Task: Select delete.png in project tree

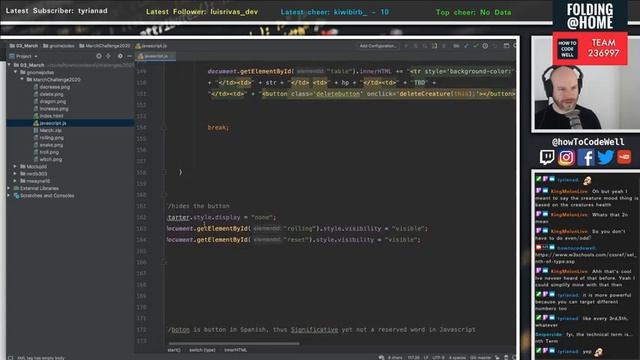Action: [x=51, y=94]
